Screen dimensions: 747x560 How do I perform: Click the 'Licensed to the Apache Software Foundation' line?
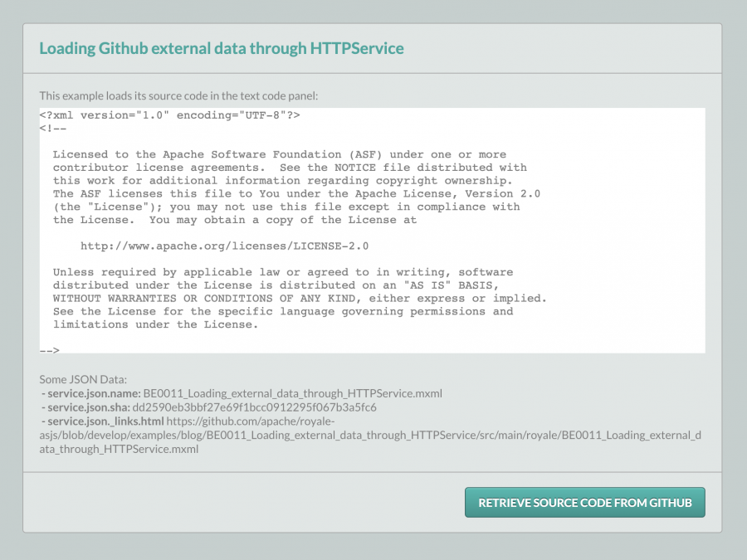[279, 154]
